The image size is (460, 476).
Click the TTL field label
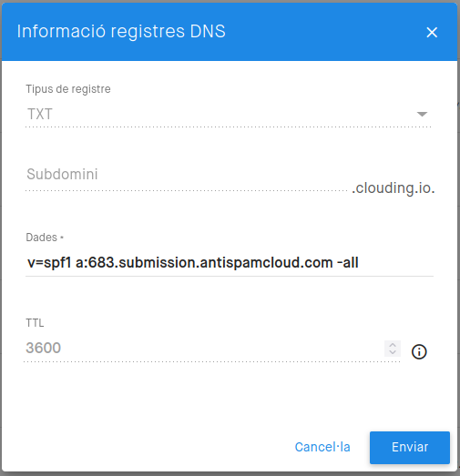click(35, 323)
